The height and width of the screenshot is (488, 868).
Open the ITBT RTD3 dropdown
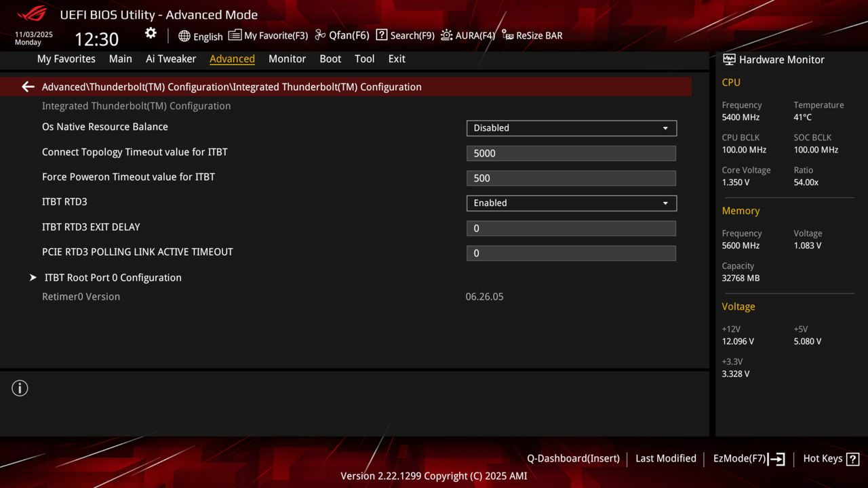(571, 203)
